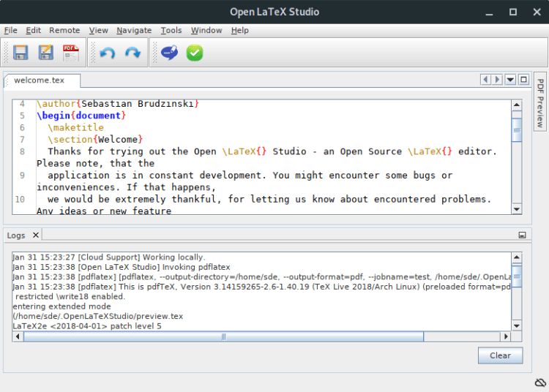Undo the last edit via toolbar

108,53
